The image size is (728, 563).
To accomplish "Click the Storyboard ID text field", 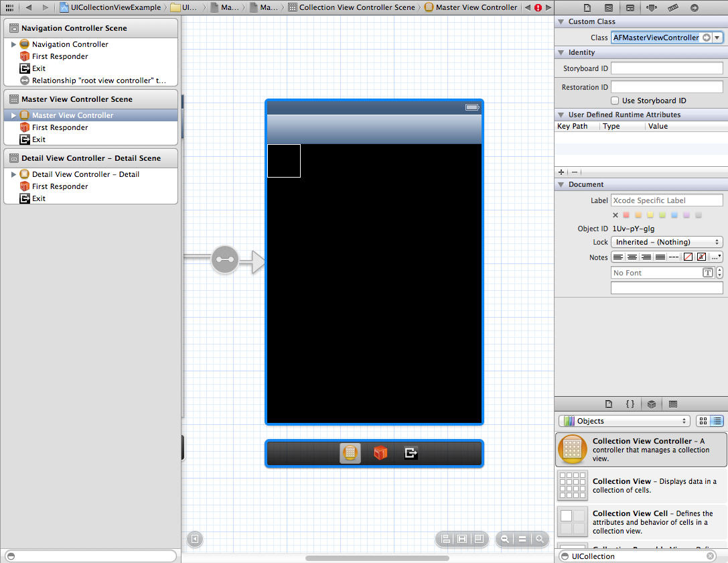I will pos(666,68).
